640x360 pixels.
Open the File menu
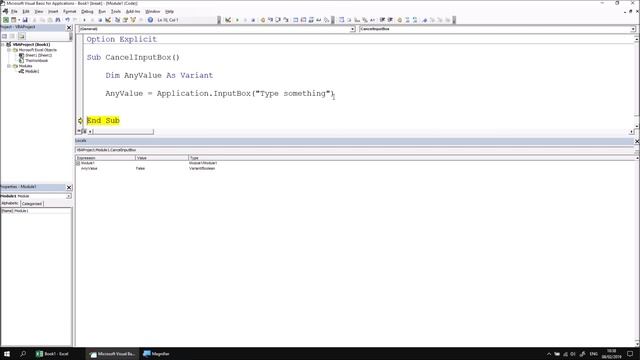(x=14, y=11)
